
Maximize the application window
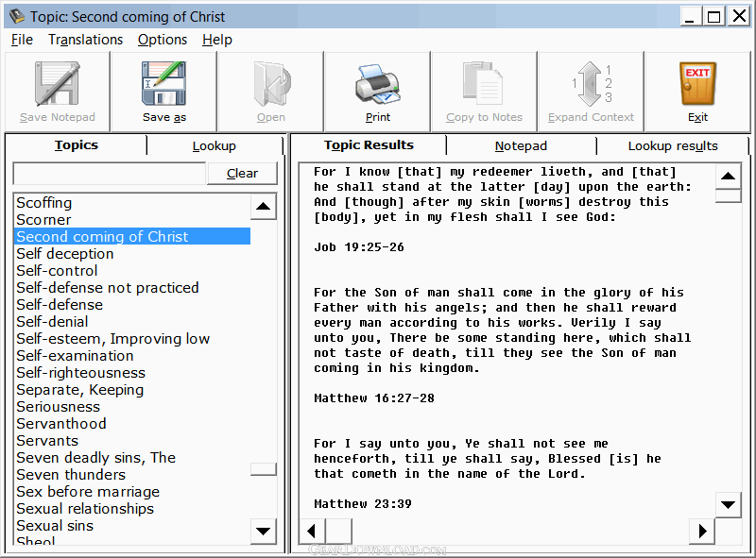tap(714, 16)
